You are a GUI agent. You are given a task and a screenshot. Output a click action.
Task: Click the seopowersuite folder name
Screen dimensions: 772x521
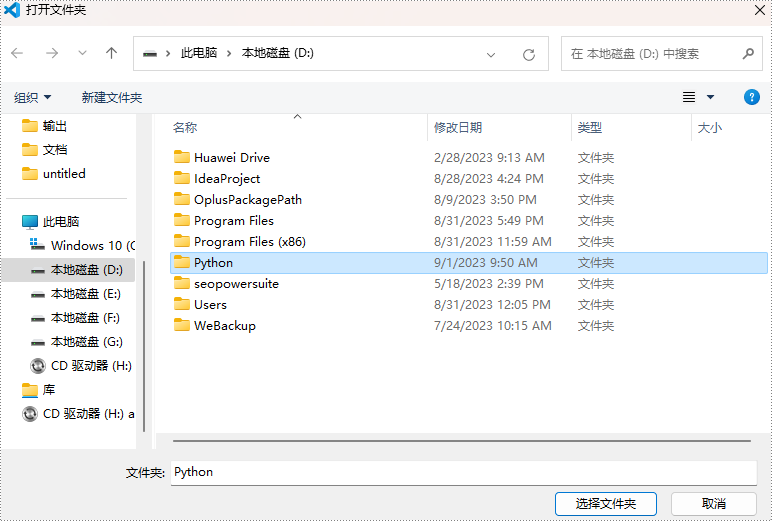236,284
